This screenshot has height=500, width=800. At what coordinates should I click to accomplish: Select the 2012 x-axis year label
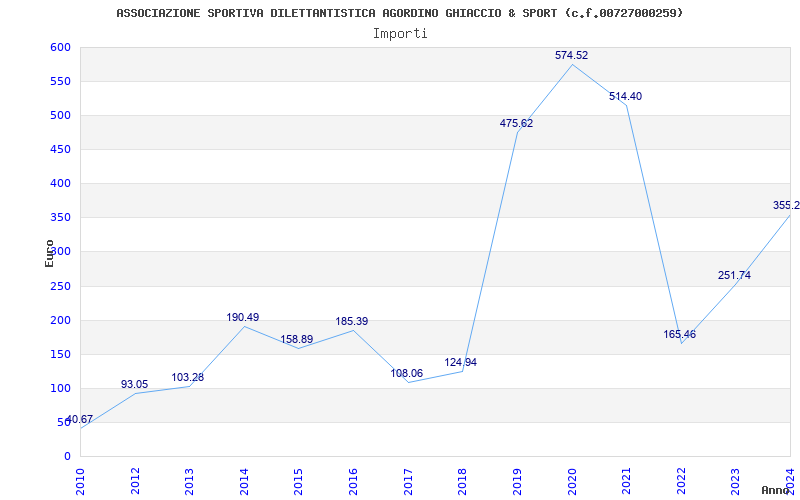coord(135,481)
